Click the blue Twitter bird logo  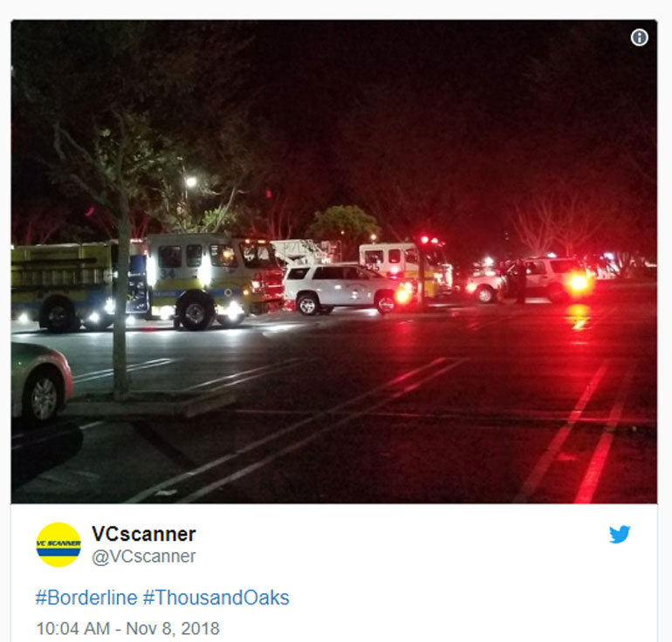pyautogui.click(x=620, y=534)
